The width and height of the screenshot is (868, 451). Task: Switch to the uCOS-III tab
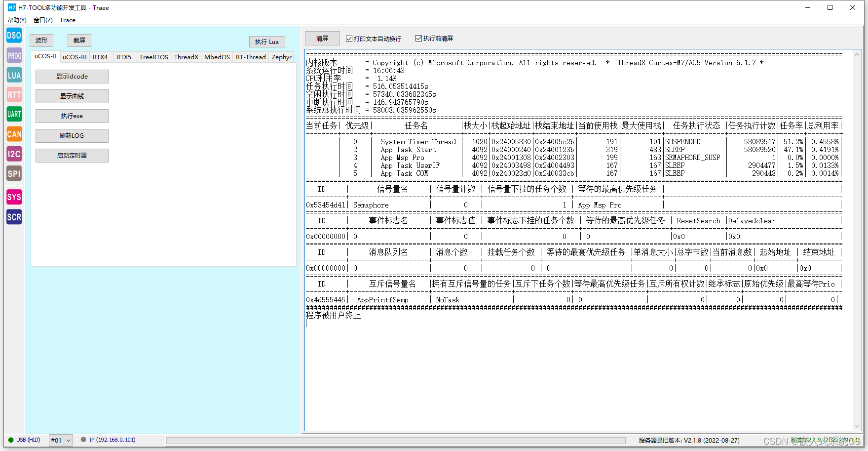(75, 57)
